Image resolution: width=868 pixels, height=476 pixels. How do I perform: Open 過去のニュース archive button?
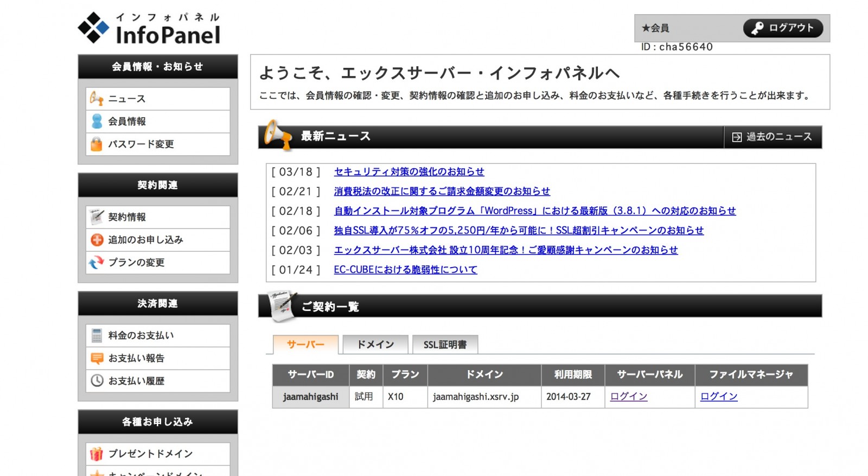[773, 137]
